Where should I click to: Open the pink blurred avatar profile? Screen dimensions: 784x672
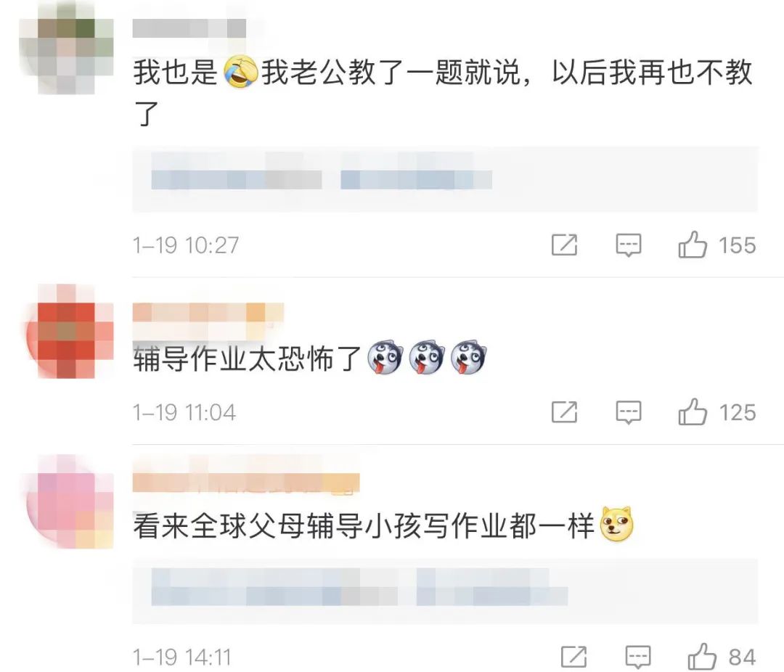[x=68, y=501]
